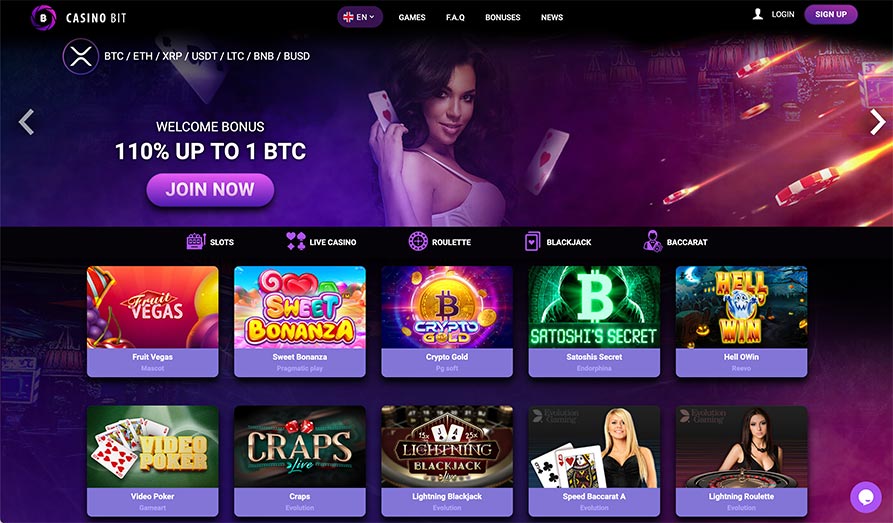893x523 pixels.
Task: Open the Login link
Action: (x=783, y=14)
